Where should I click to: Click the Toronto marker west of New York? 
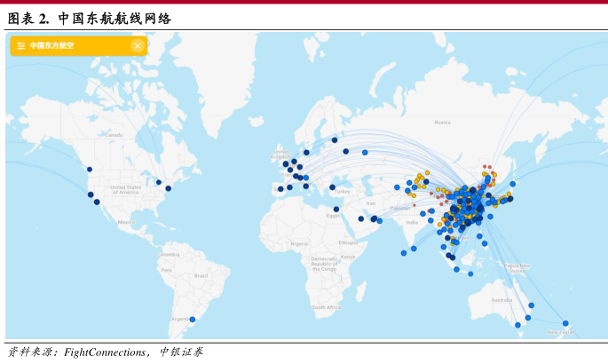159,183
